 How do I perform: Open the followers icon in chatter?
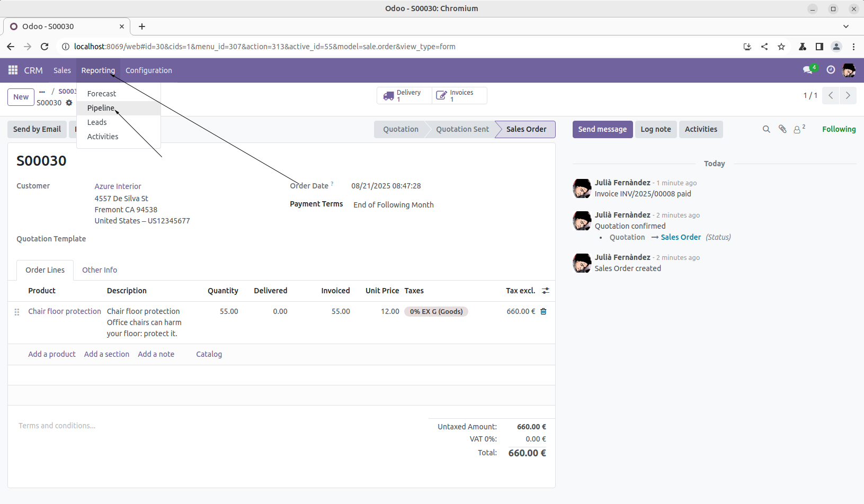[798, 129]
